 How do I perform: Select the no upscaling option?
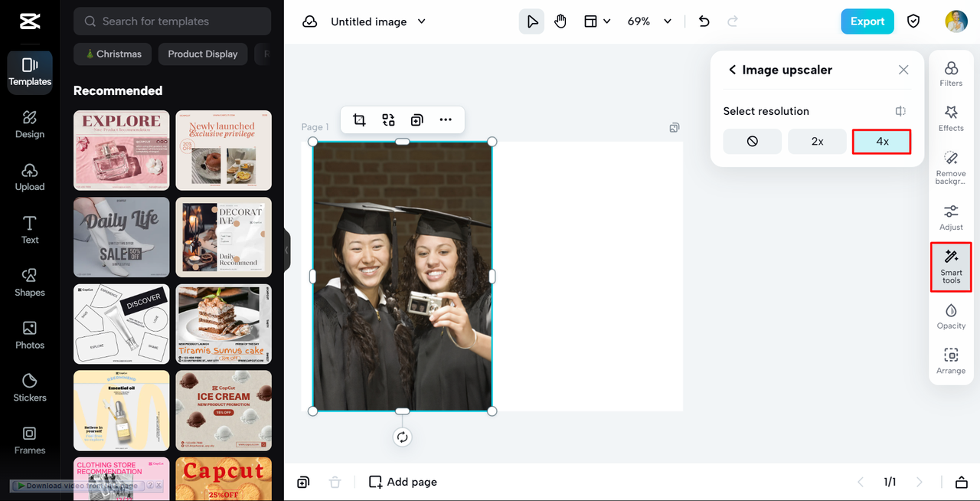753,141
